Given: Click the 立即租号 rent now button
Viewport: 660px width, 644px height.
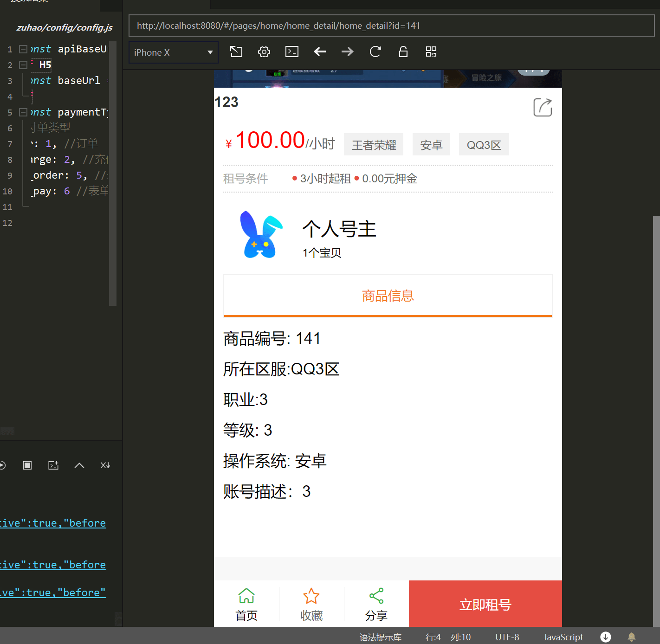Looking at the screenshot, I should coord(485,604).
